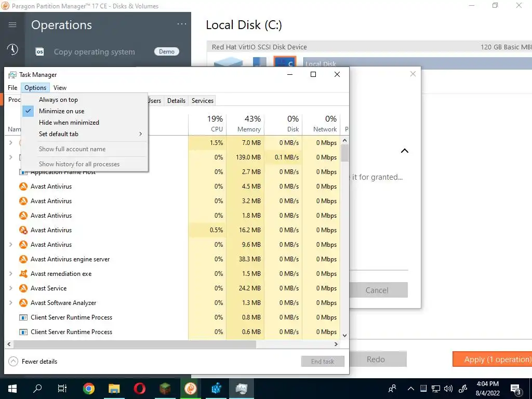Image resolution: width=532 pixels, height=399 pixels.
Task: Open the People icon in system tray
Action: (x=392, y=389)
